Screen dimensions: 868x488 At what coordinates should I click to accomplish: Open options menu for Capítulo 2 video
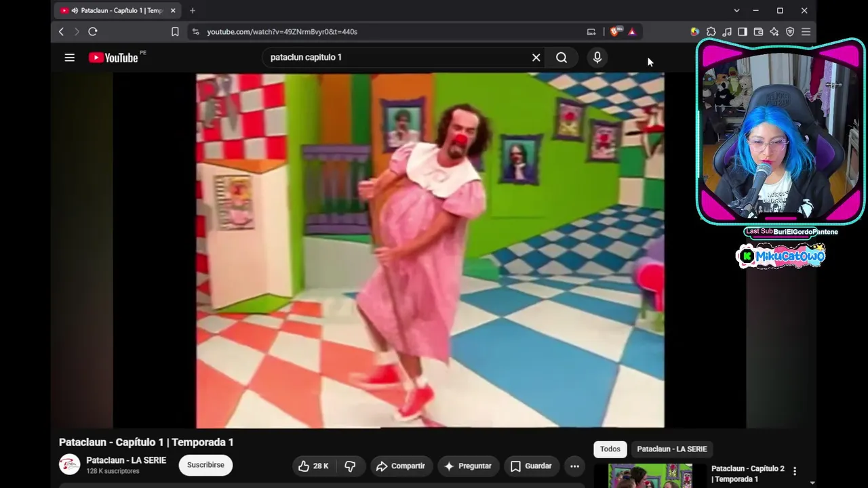795,471
